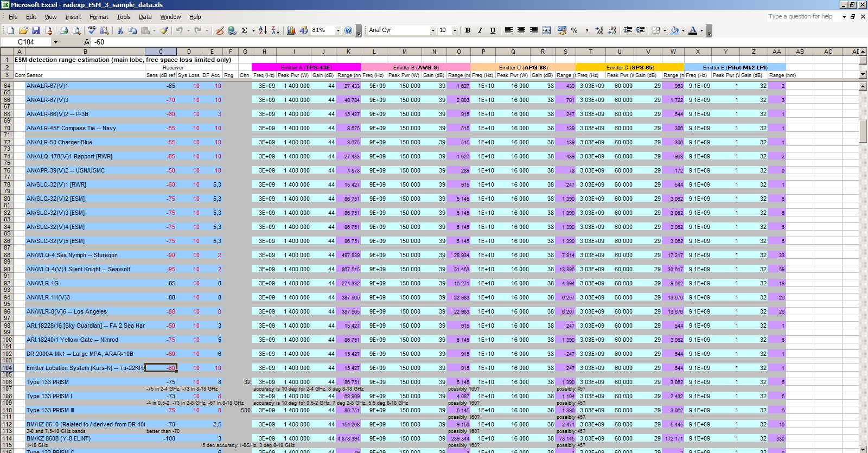Activate the Format Painter brush
This screenshot has height=453, width=868.
[x=164, y=30]
